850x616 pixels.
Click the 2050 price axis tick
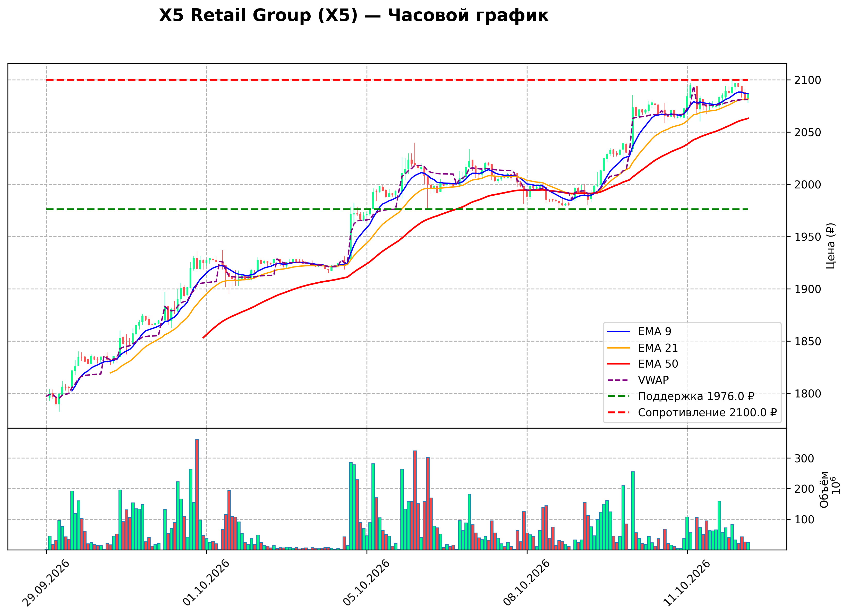[808, 132]
